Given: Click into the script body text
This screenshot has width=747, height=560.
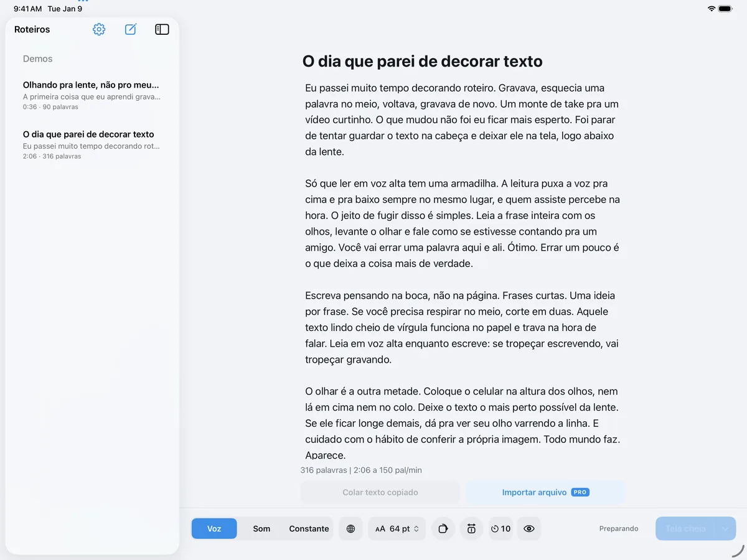Looking at the screenshot, I should [x=463, y=271].
